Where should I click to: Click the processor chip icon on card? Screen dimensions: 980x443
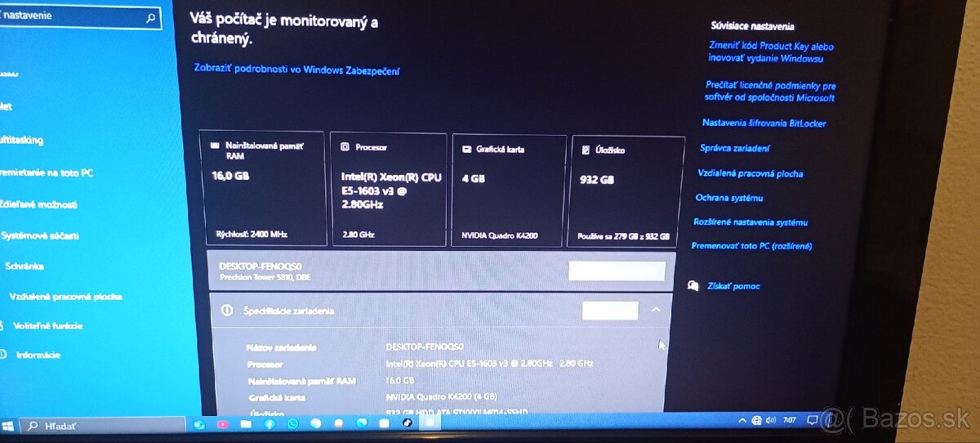(345, 148)
